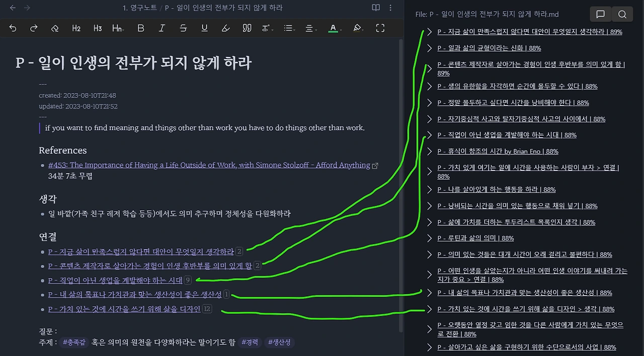Click the note title in the breadcrumb
This screenshot has height=356, width=644.
pyautogui.click(x=223, y=8)
